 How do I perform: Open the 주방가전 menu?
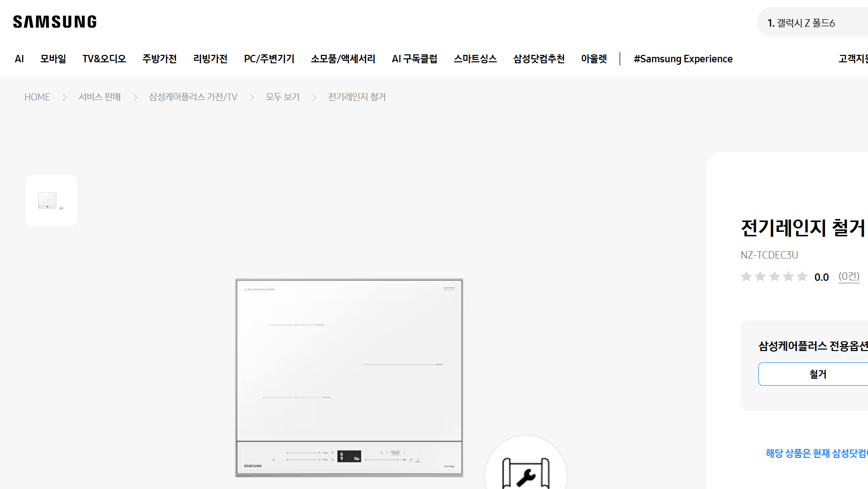(160, 59)
